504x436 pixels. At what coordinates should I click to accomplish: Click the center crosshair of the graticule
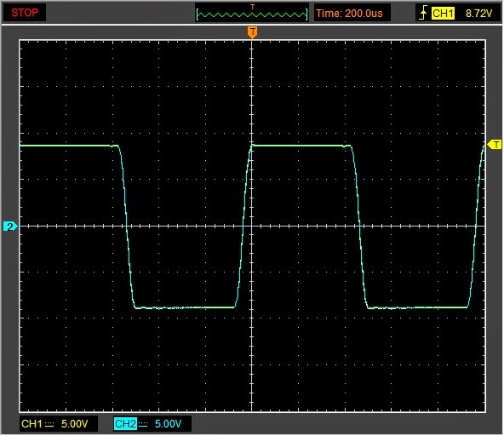(x=252, y=227)
